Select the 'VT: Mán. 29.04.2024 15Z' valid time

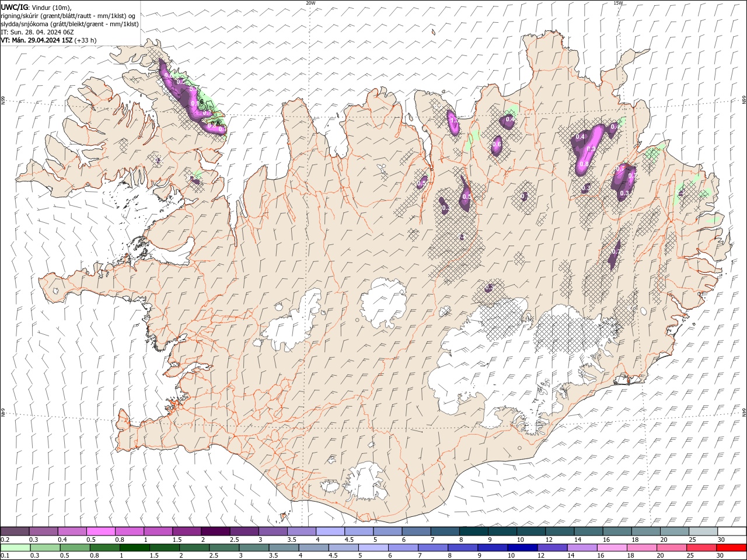point(36,40)
